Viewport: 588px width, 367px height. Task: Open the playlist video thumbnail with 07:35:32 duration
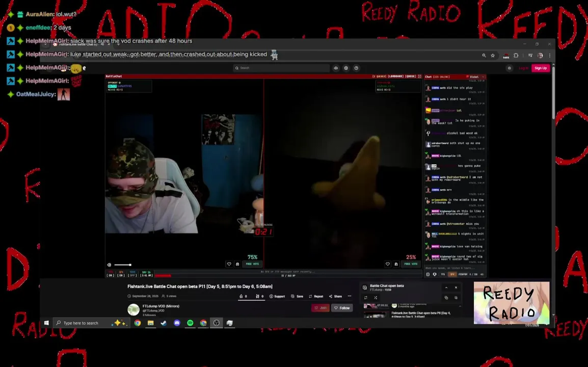pyautogui.click(x=376, y=305)
